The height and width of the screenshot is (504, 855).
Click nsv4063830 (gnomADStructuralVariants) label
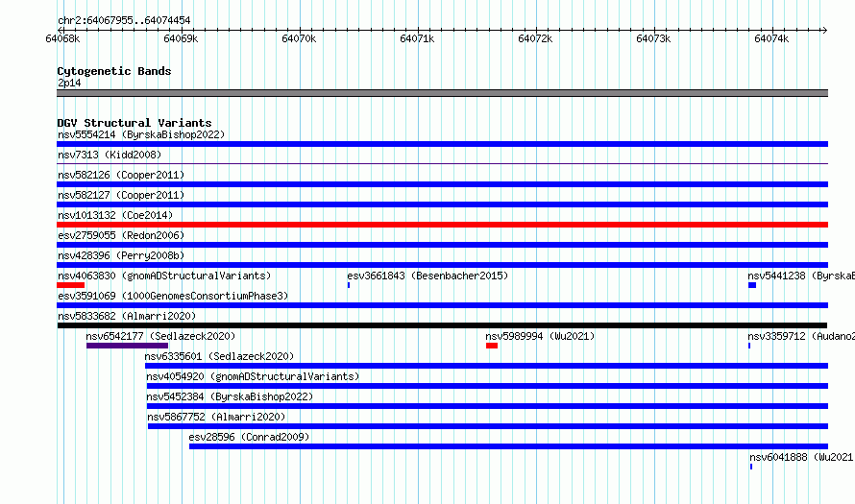tap(164, 276)
